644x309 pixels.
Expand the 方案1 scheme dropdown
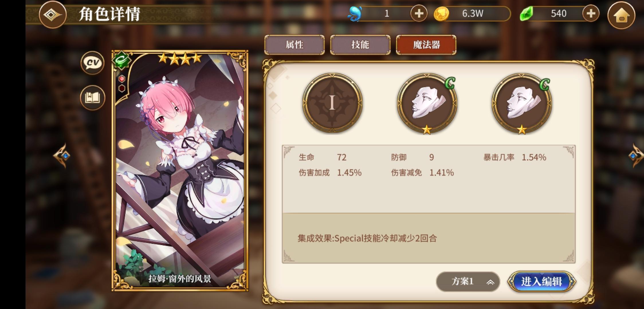pos(468,282)
